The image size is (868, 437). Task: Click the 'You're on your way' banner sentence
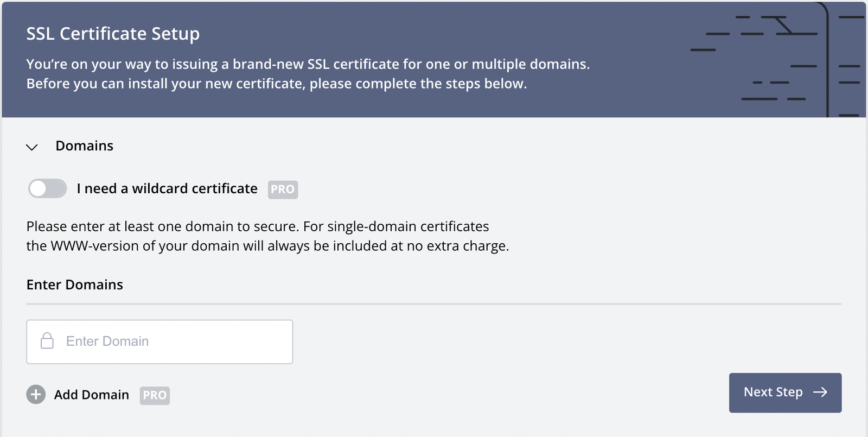[x=308, y=64]
